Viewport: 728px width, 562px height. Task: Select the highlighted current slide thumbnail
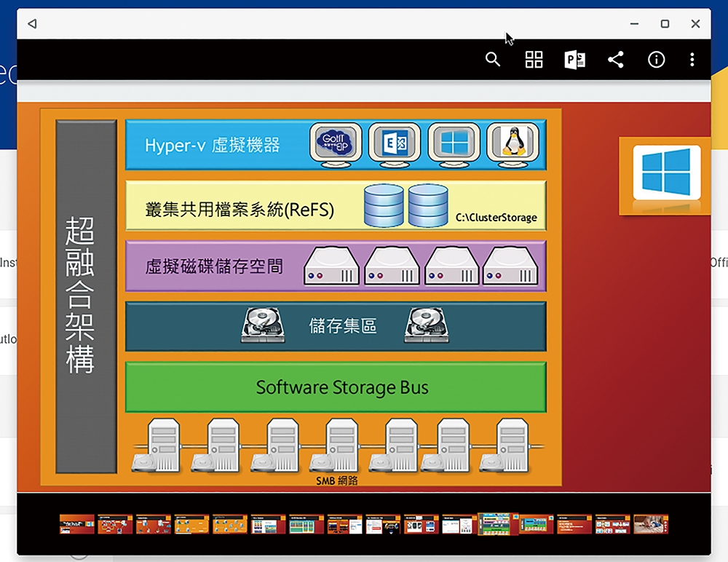(498, 524)
